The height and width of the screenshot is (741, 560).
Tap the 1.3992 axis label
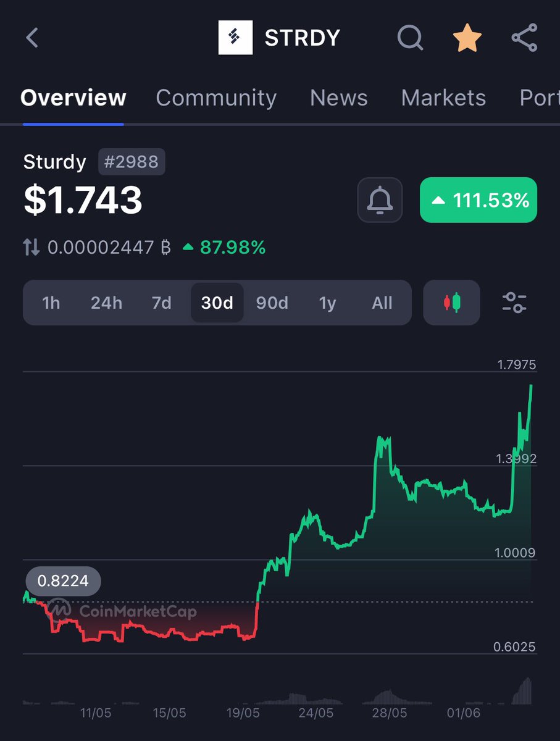516,459
